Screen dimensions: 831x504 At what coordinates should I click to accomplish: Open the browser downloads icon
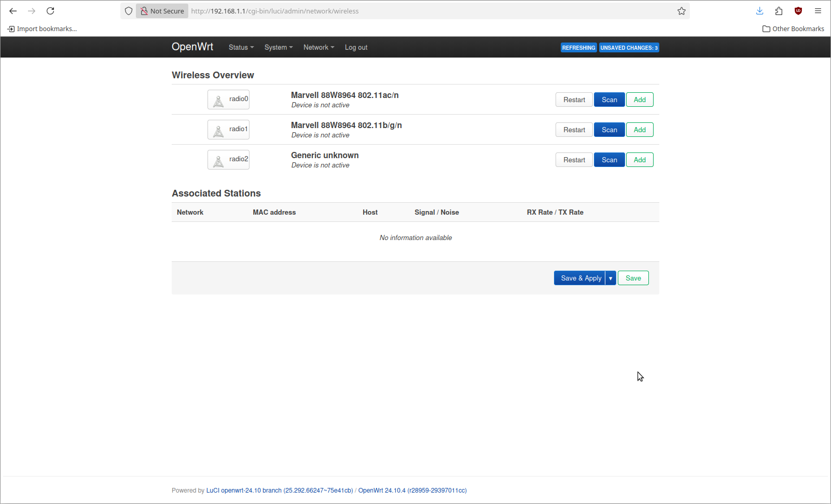click(759, 11)
